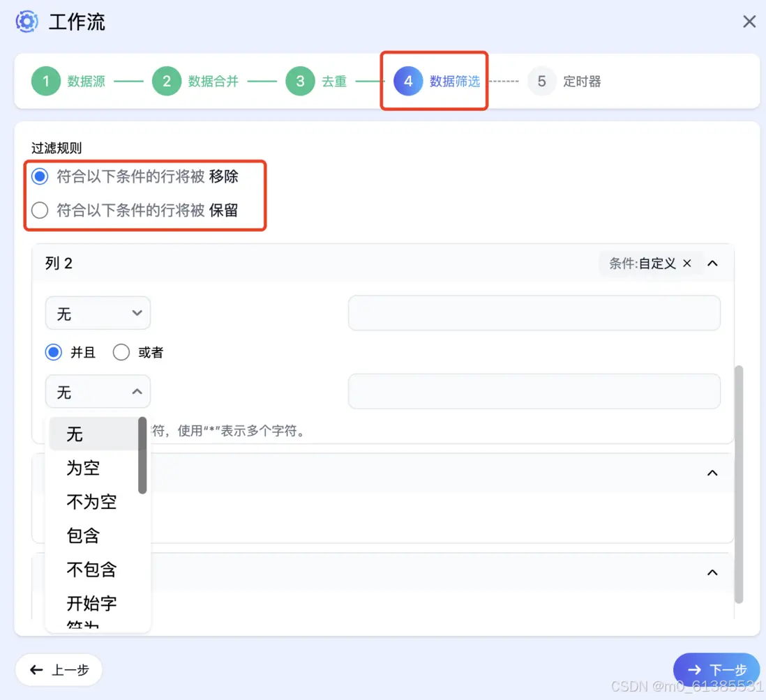Switch the condition logic to 或者
The height and width of the screenshot is (700, 766).
[x=121, y=352]
